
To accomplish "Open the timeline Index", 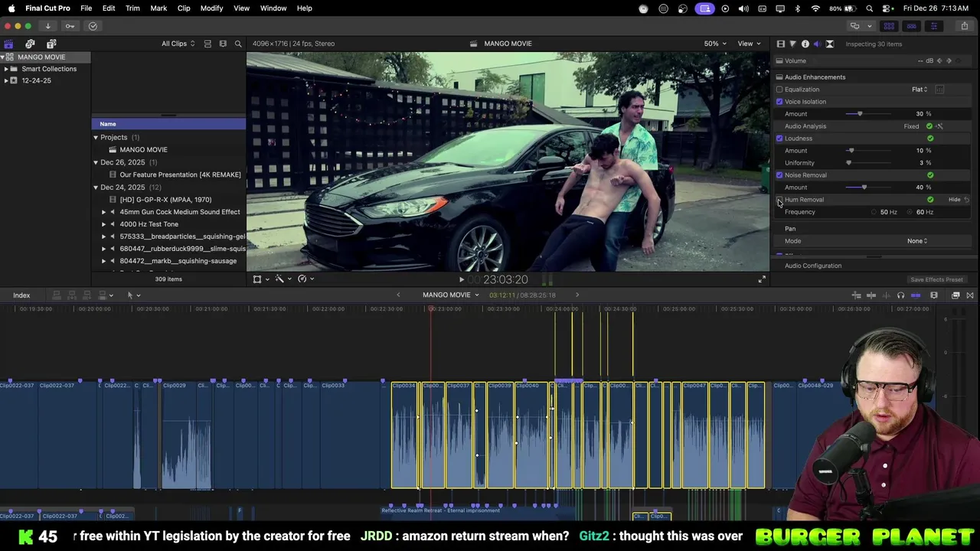I will [x=21, y=295].
